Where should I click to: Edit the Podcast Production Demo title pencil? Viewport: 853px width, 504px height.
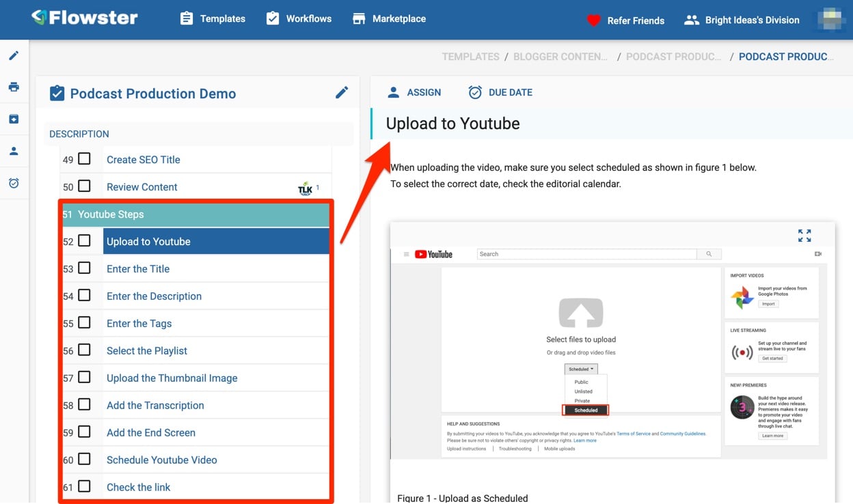click(x=342, y=92)
